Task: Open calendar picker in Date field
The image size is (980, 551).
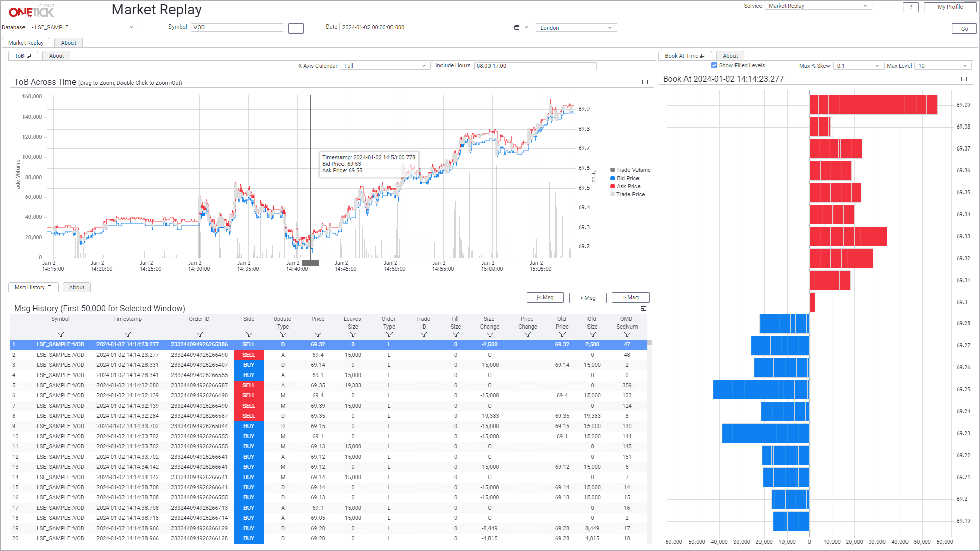Action: click(x=517, y=28)
